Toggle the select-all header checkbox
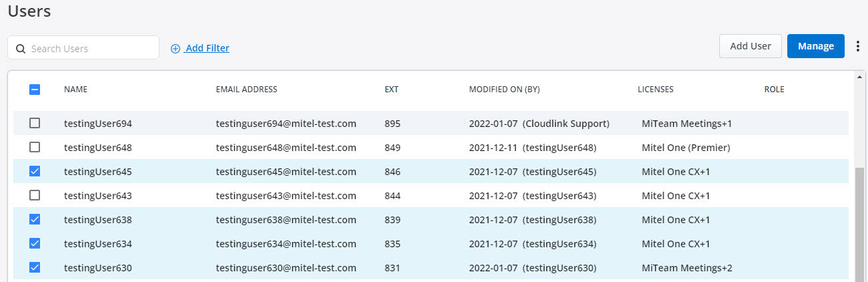This screenshot has height=282, width=868. click(x=35, y=89)
